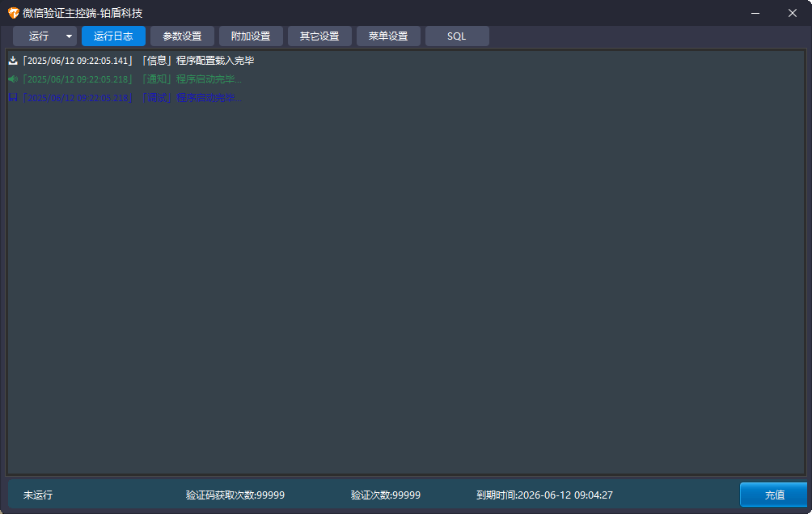
Task: Click the 验证码获取次数:99999 status entry
Action: click(235, 495)
